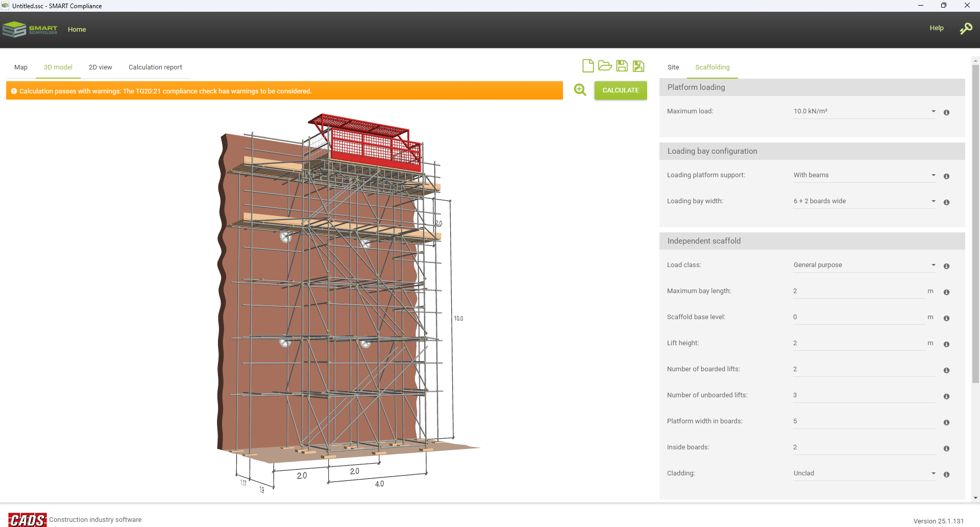Open the Maximum load dropdown
This screenshot has width=980, height=527.
point(864,111)
